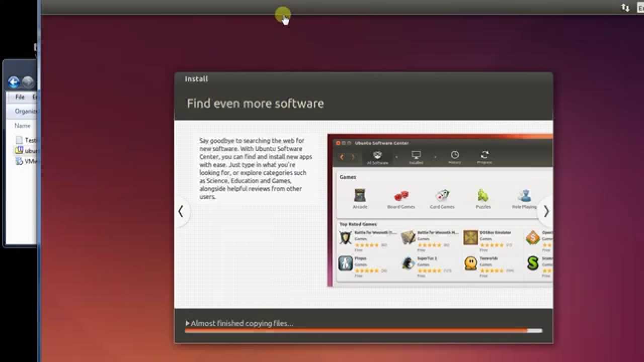The image size is (644, 362).
Task: Select the ubuntu file icon in Explorer
Action: point(19,150)
